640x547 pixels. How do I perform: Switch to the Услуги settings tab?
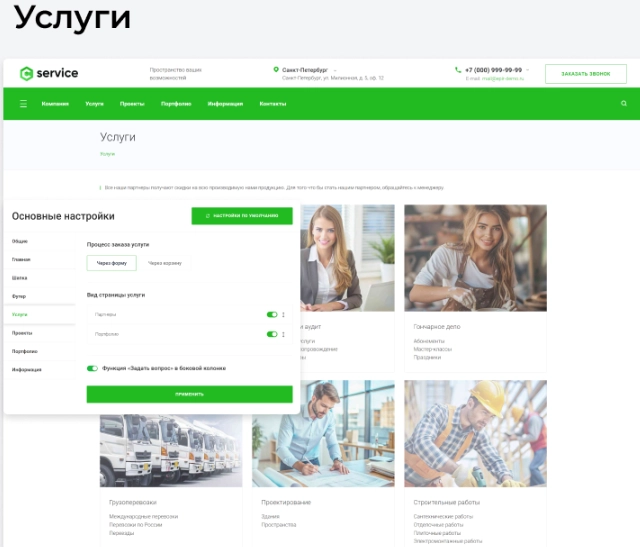39,314
